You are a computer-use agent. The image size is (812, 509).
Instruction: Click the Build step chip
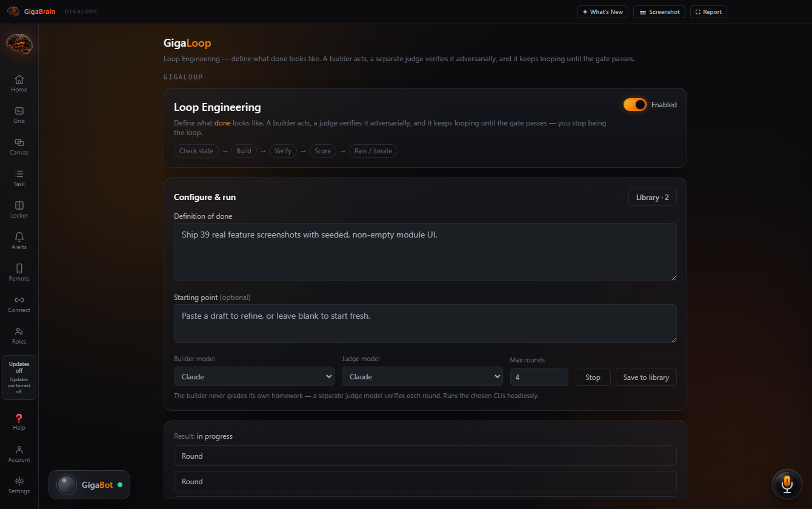pyautogui.click(x=244, y=151)
